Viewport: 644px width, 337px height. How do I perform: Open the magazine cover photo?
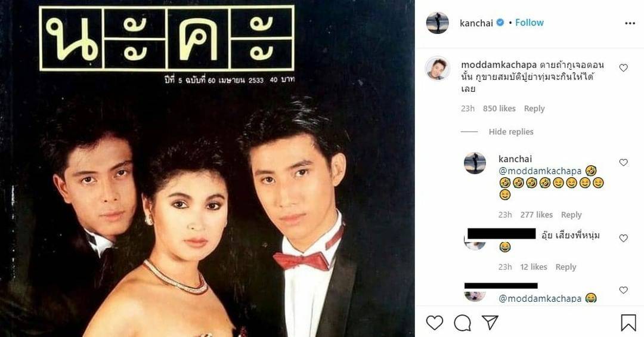pos(208,168)
